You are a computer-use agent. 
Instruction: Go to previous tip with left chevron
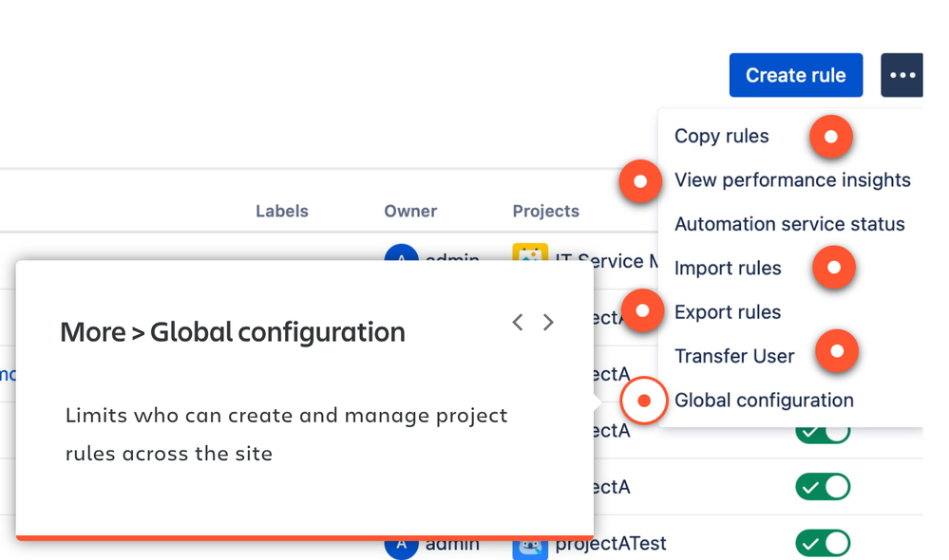(518, 323)
